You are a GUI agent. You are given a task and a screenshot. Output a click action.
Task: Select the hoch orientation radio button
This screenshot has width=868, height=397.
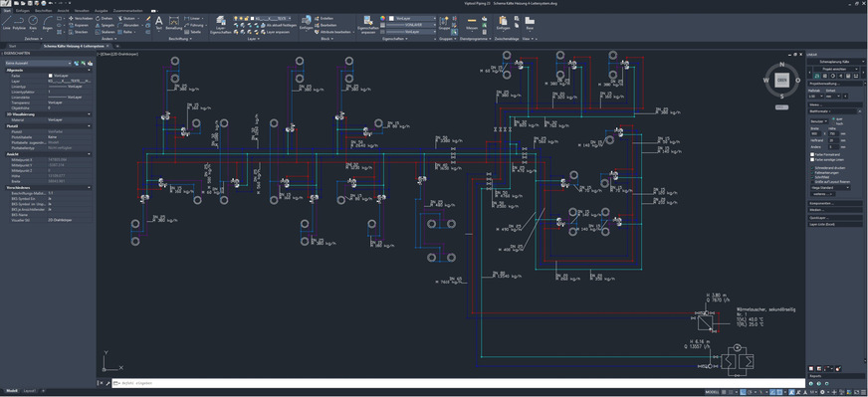[x=833, y=123]
